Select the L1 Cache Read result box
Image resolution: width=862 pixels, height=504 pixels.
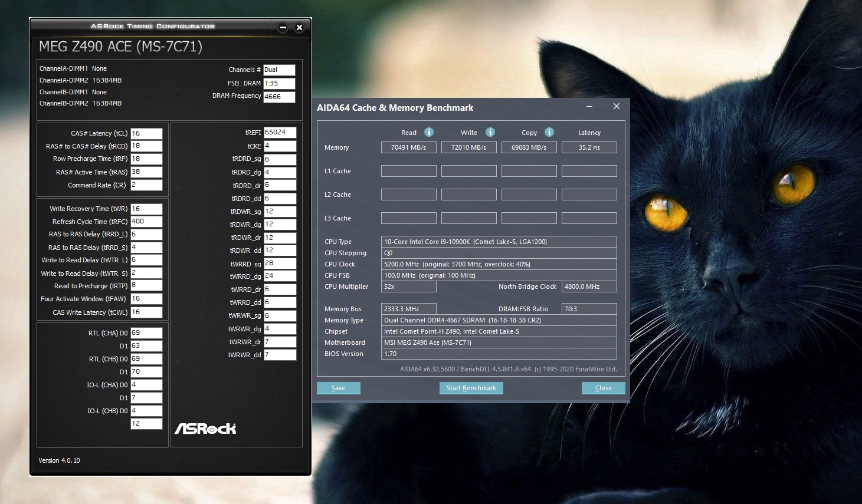point(409,171)
